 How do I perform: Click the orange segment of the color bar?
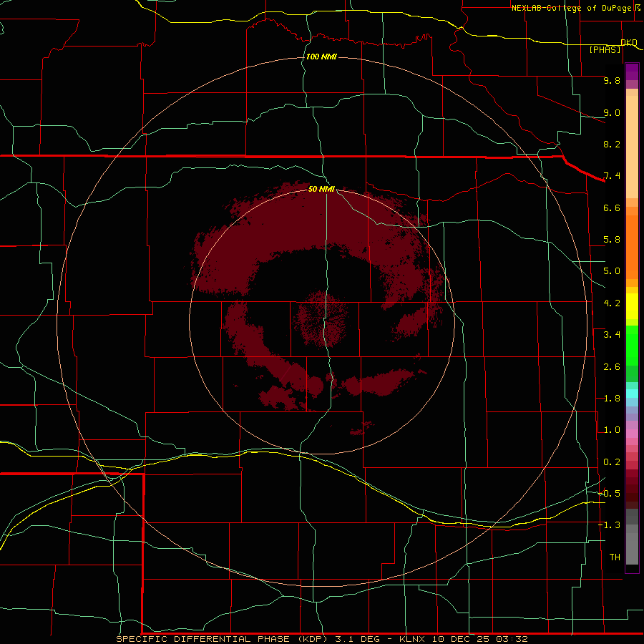coord(632,247)
